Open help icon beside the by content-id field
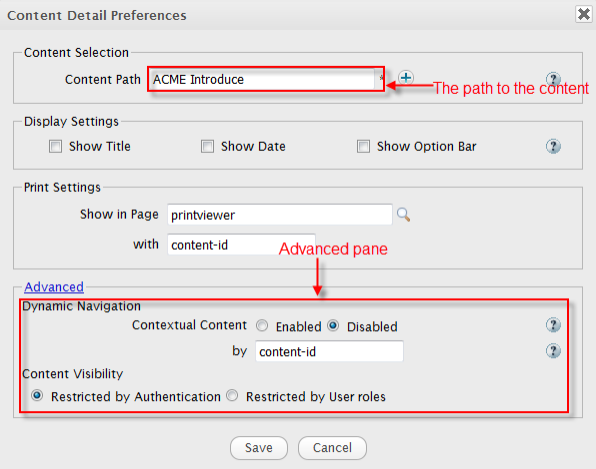Image resolution: width=596 pixels, height=469 pixels. coord(553,351)
